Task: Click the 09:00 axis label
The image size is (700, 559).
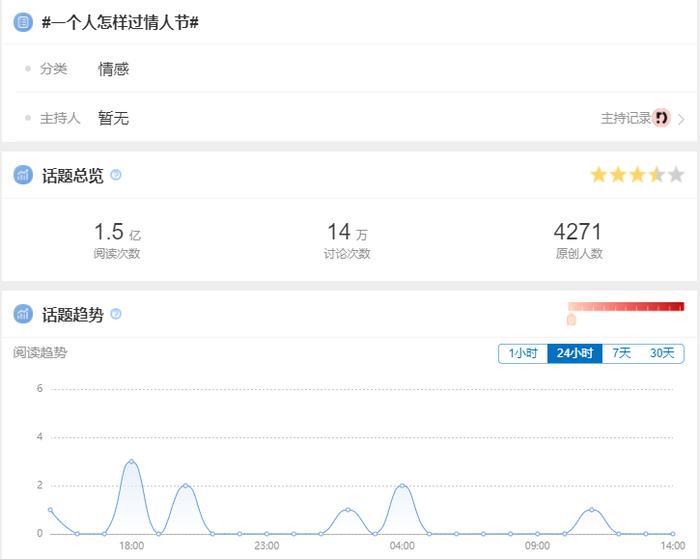Action: [x=538, y=546]
